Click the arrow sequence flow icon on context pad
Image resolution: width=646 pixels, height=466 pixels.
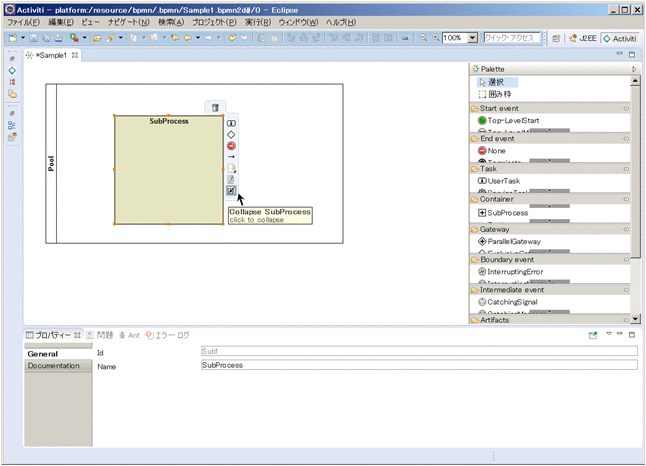pos(231,157)
